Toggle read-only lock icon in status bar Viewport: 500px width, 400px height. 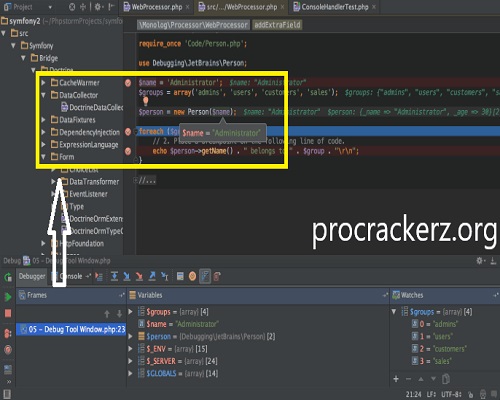pyautogui.click(x=470, y=394)
